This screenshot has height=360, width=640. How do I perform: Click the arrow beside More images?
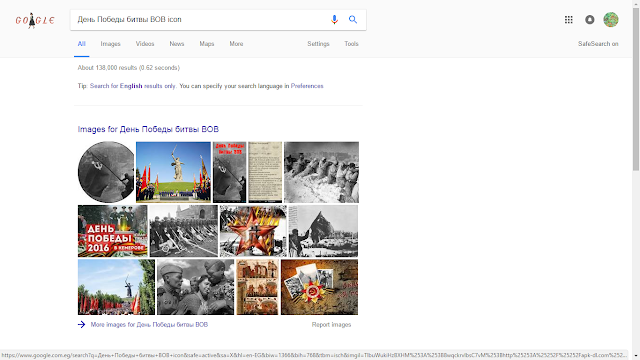pyautogui.click(x=82, y=324)
